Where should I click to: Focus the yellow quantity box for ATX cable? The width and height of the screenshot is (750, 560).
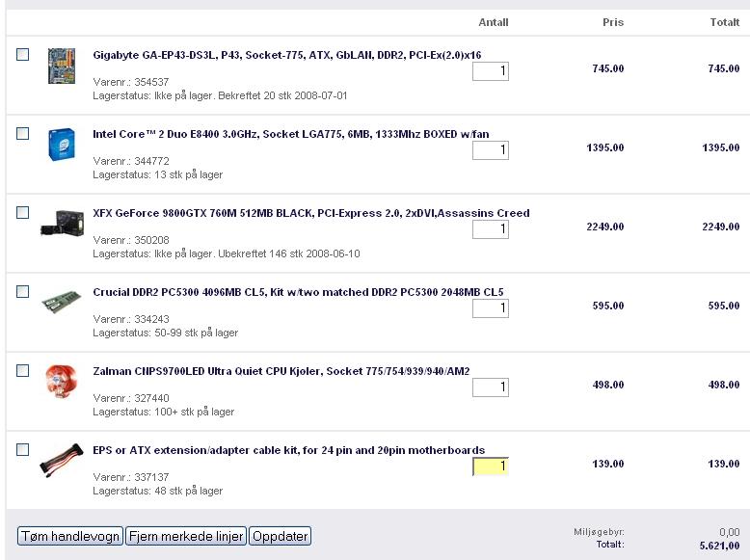(x=491, y=467)
